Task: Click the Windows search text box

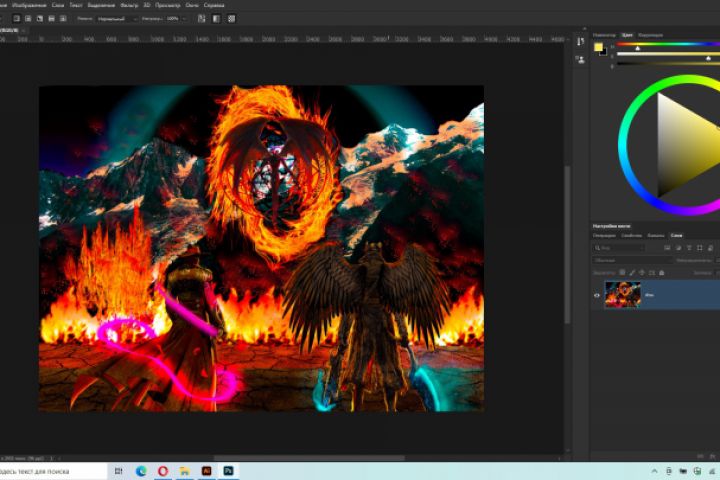Action: click(50, 470)
